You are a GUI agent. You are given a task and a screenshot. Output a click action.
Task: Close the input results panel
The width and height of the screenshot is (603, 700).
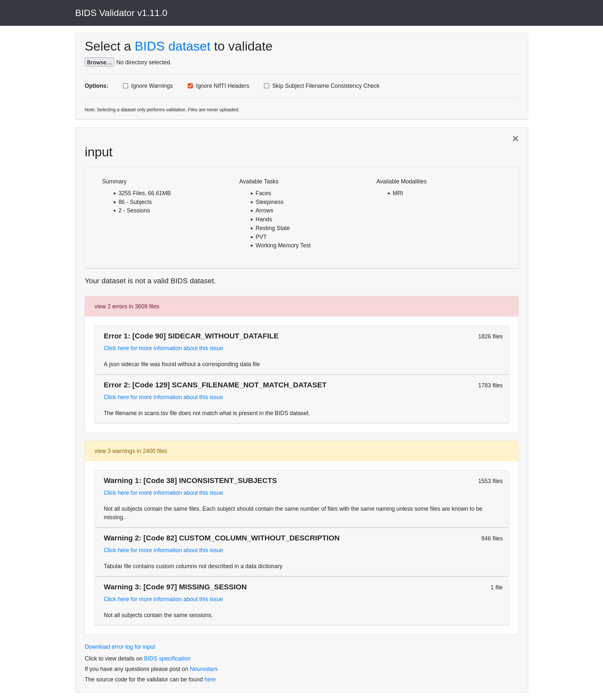515,139
